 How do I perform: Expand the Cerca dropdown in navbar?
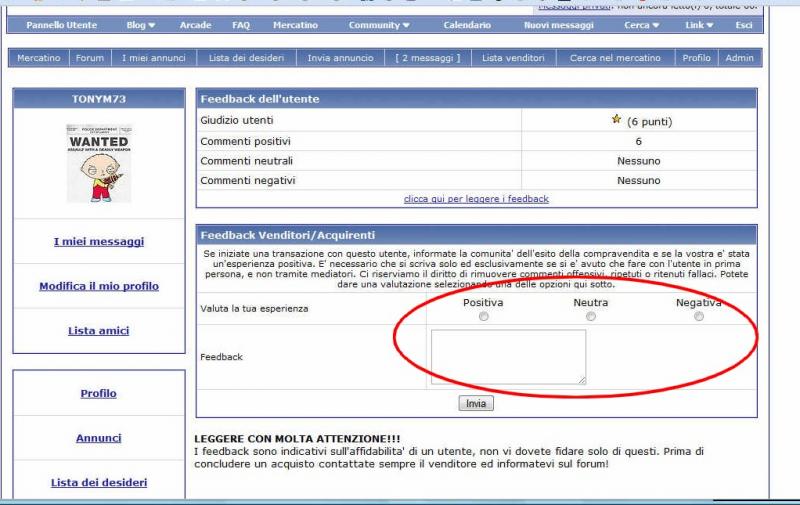[641, 25]
